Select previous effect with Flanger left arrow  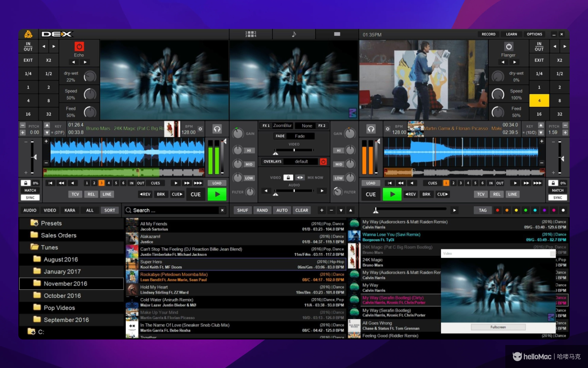(503, 62)
